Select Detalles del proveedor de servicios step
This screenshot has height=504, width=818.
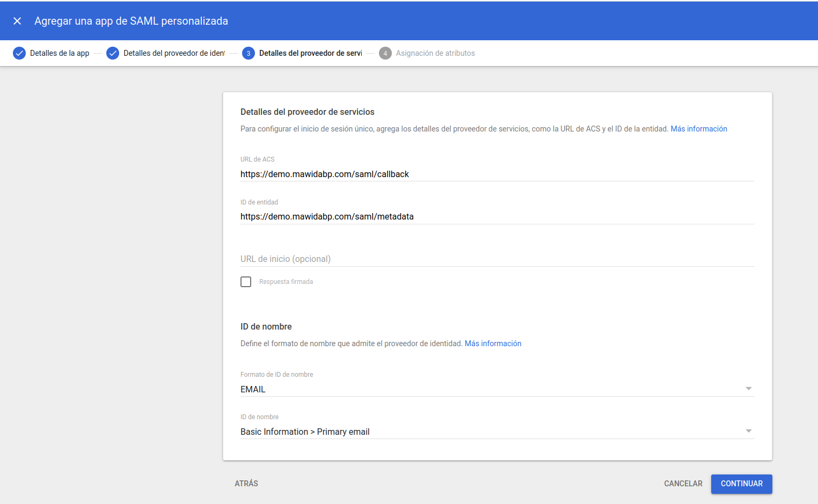[x=311, y=53]
